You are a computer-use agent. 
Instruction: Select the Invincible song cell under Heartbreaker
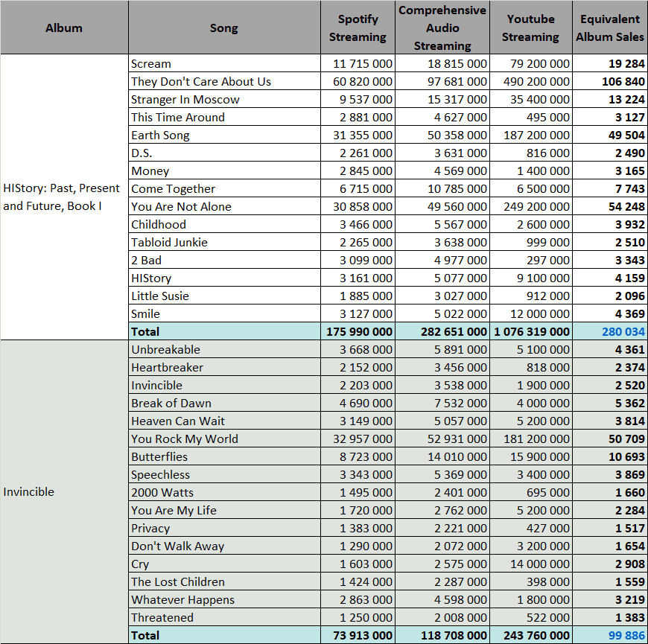coord(224,385)
